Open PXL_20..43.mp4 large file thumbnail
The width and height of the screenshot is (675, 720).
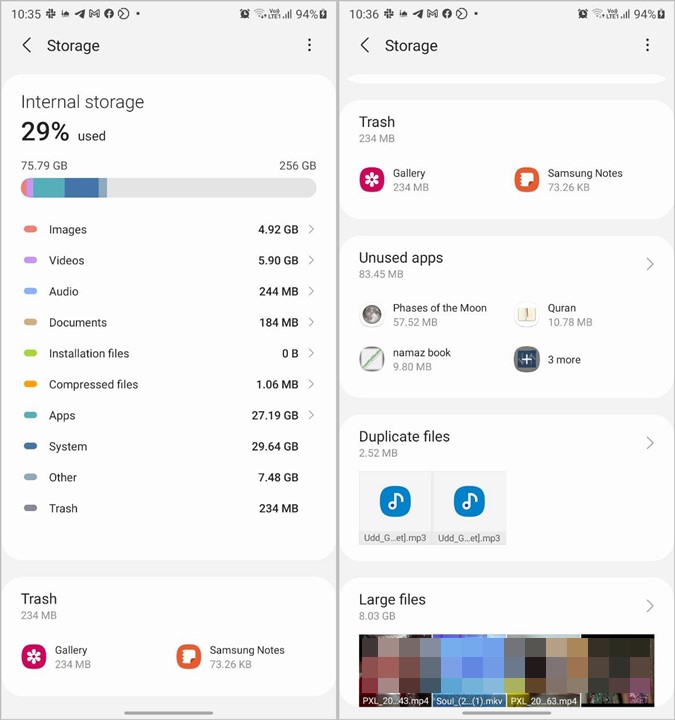coord(395,670)
